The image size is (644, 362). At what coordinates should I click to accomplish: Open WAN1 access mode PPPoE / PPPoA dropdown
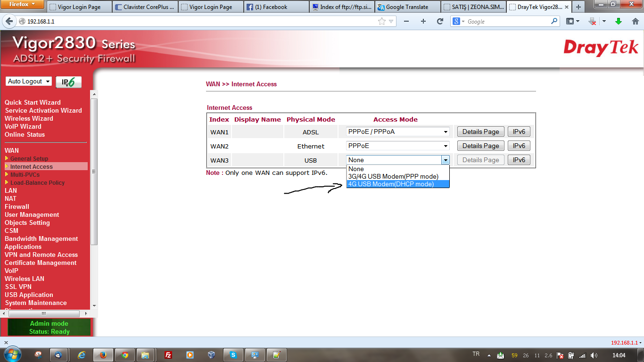(397, 132)
